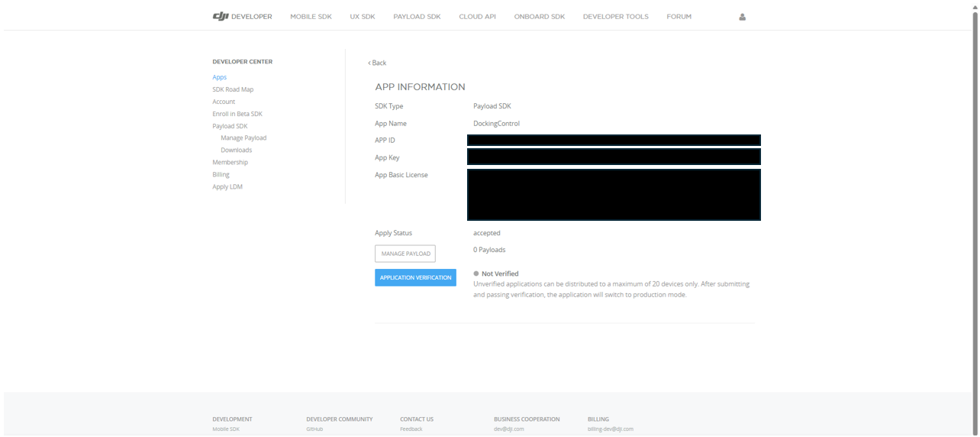Click the DJI Developer logo
Image resolution: width=980 pixels, height=437 pixels.
242,17
